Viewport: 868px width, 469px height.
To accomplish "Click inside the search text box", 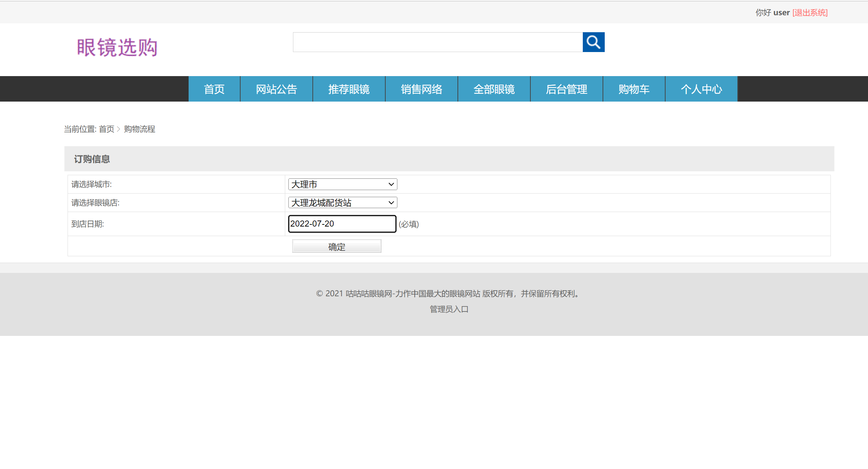I will click(437, 42).
